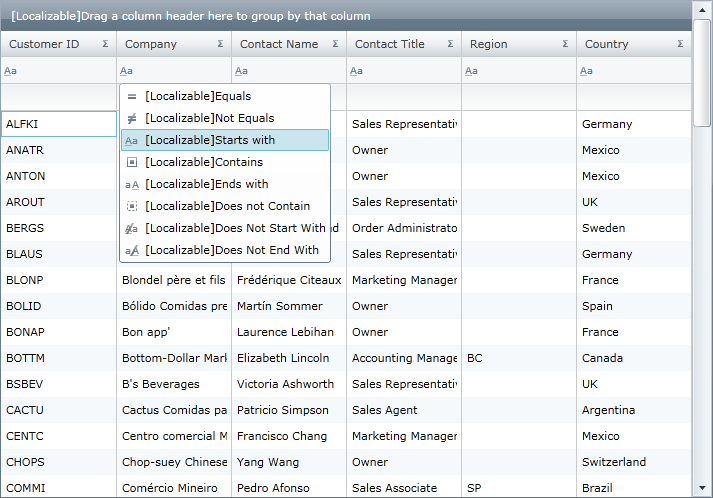Image resolution: width=713 pixels, height=498 pixels.
Task: Select the Contains filter option
Action: click(x=204, y=162)
